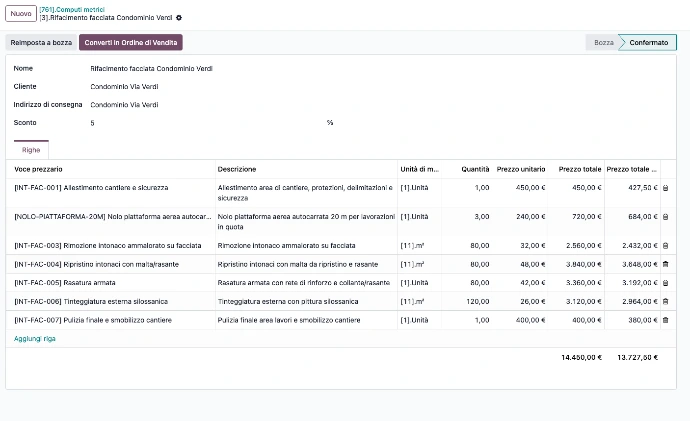Viewport: 690px width, 421px height.
Task: Click the Aggiungi riga link
Action: pyautogui.click(x=35, y=339)
